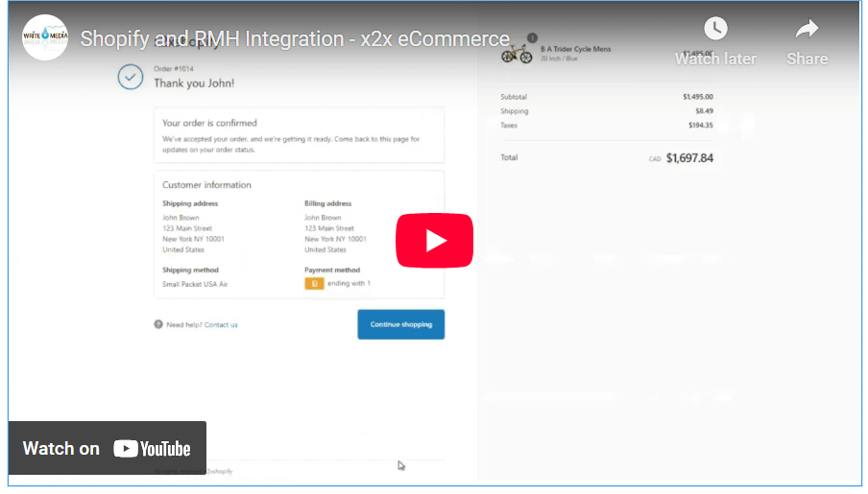
Task: Play the video with the red YouTube button
Action: 434,241
